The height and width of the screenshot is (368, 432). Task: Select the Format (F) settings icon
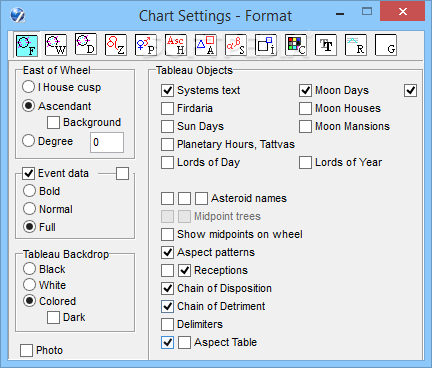coord(27,45)
